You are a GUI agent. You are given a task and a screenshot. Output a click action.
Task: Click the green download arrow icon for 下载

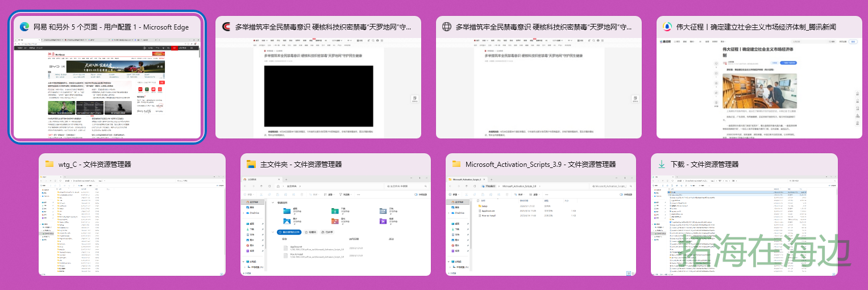pyautogui.click(x=662, y=164)
